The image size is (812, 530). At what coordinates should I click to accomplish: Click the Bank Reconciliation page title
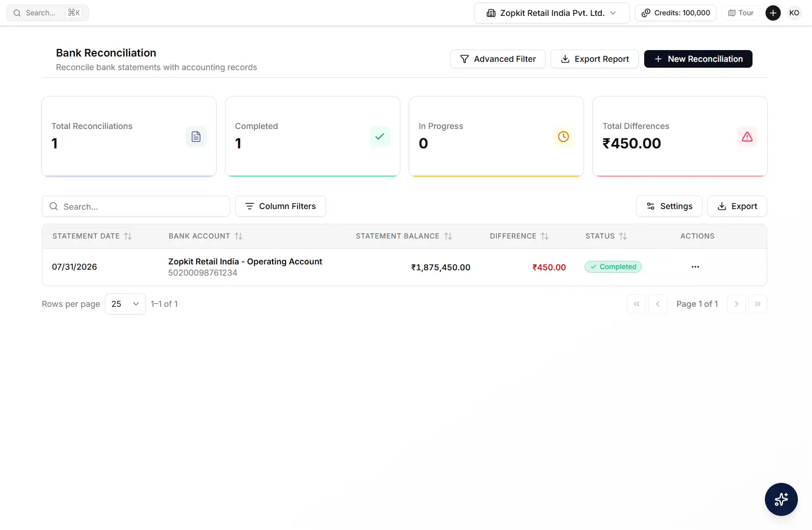[x=106, y=53]
